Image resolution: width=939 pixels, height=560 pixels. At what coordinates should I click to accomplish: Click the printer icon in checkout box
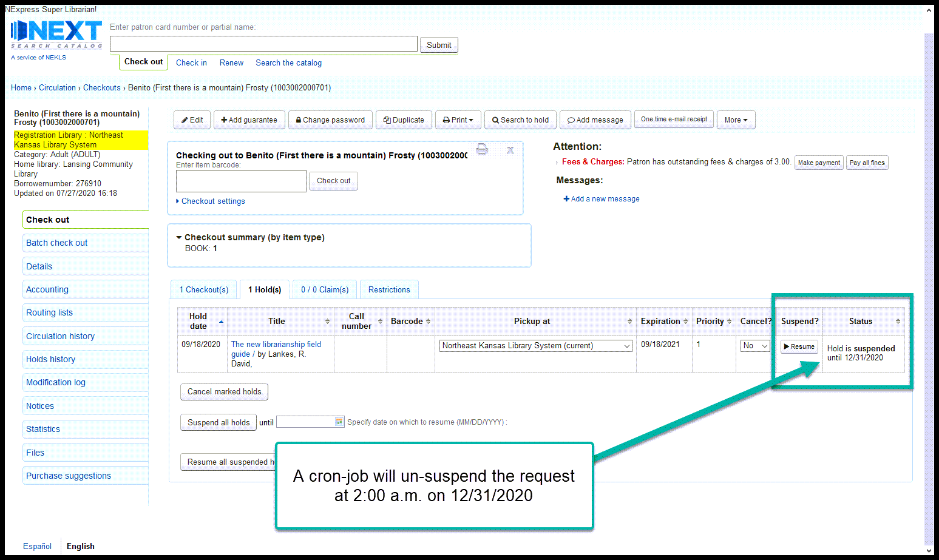(482, 149)
